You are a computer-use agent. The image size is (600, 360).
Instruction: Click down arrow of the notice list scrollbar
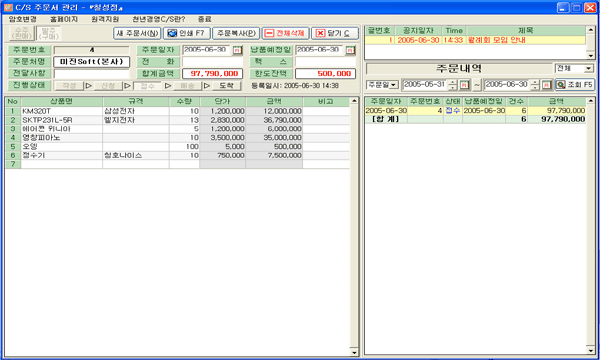[x=591, y=55]
